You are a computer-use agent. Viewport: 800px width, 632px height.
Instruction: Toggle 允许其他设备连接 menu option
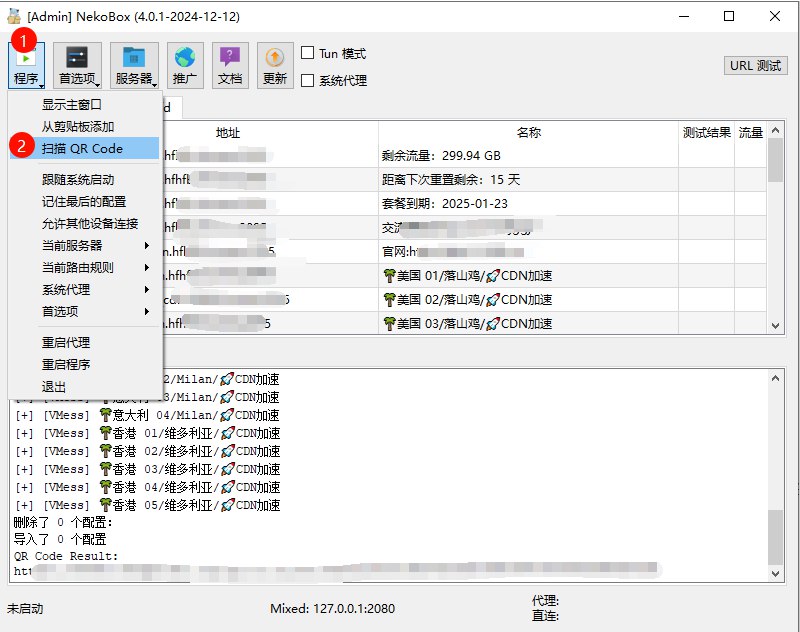pyautogui.click(x=84, y=223)
